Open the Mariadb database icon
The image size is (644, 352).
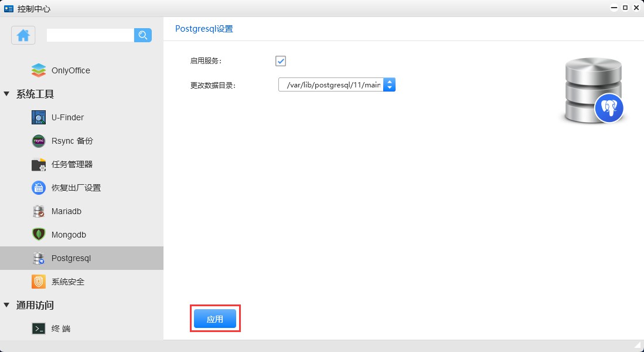click(38, 211)
